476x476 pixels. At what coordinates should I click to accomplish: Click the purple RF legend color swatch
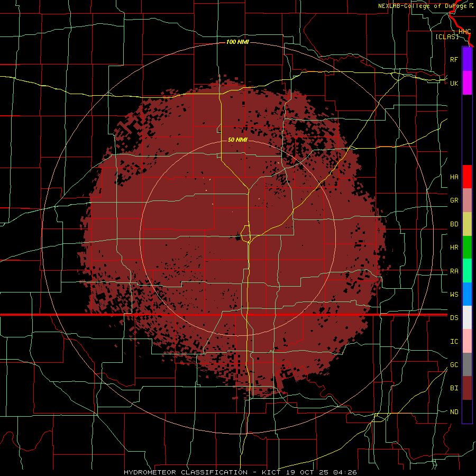pos(467,59)
